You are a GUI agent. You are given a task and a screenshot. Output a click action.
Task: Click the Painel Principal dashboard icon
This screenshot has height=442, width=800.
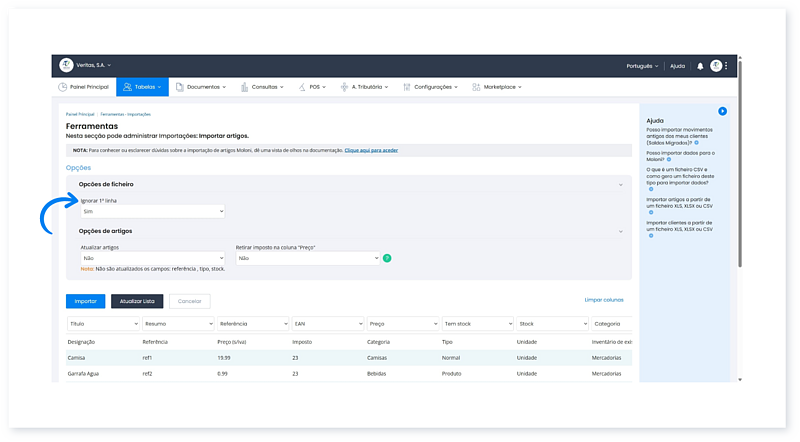(x=65, y=87)
